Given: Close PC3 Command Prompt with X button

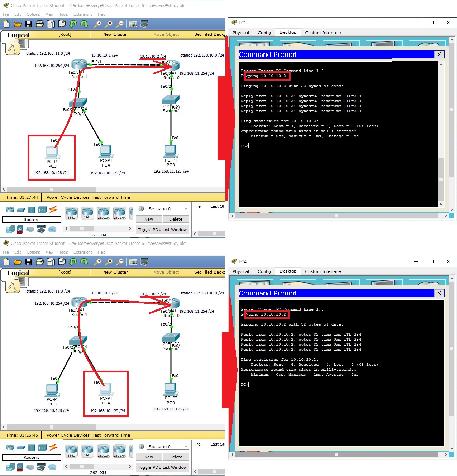Looking at the screenshot, I should click(x=439, y=54).
